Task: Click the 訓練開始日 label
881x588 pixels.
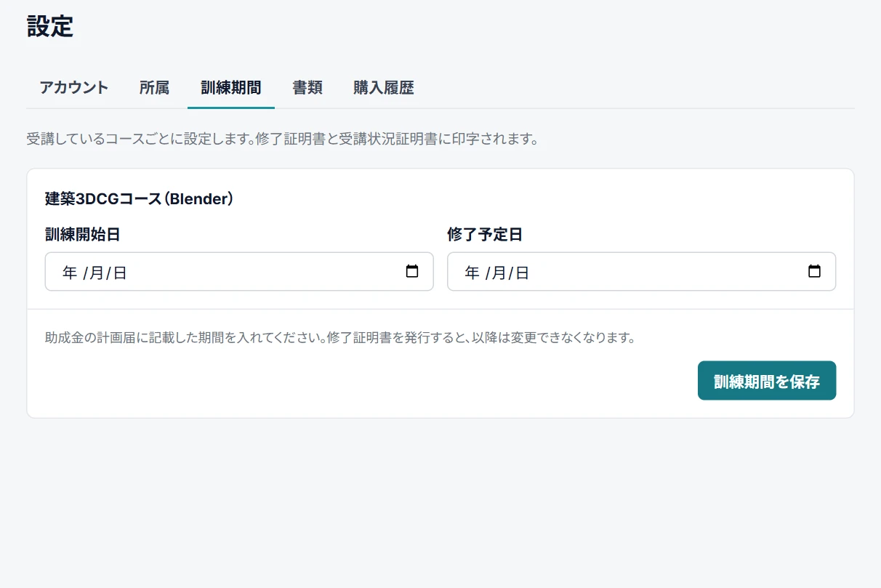Action: coord(83,235)
